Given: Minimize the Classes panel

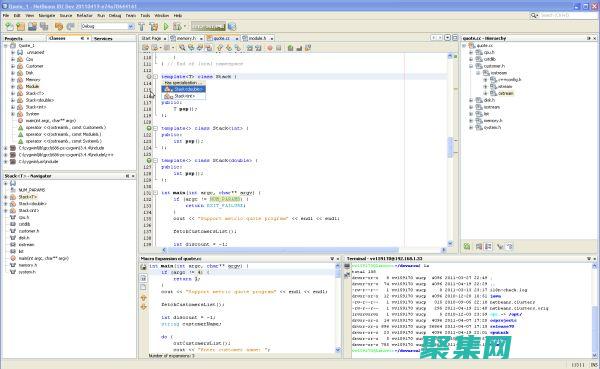Looking at the screenshot, I should (82, 39).
